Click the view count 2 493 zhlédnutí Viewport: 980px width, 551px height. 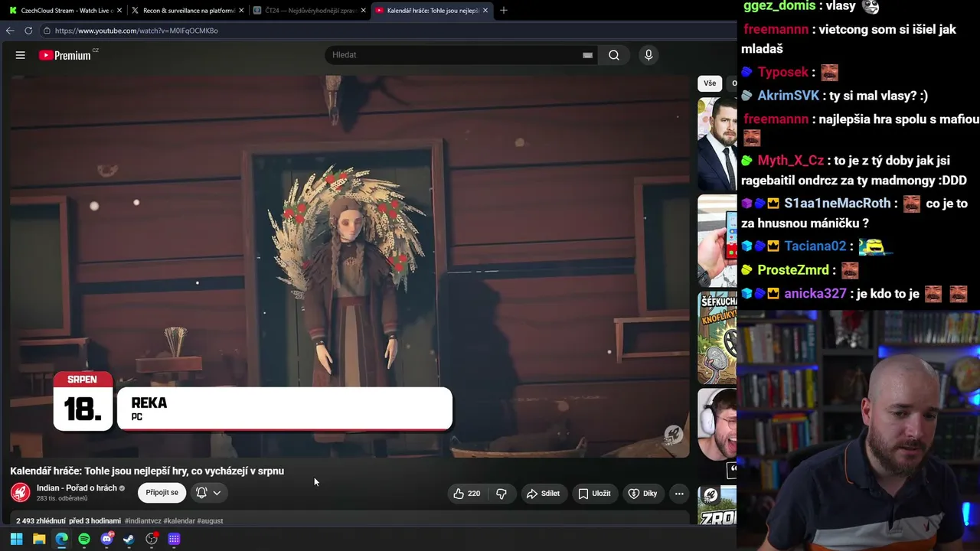(x=41, y=521)
